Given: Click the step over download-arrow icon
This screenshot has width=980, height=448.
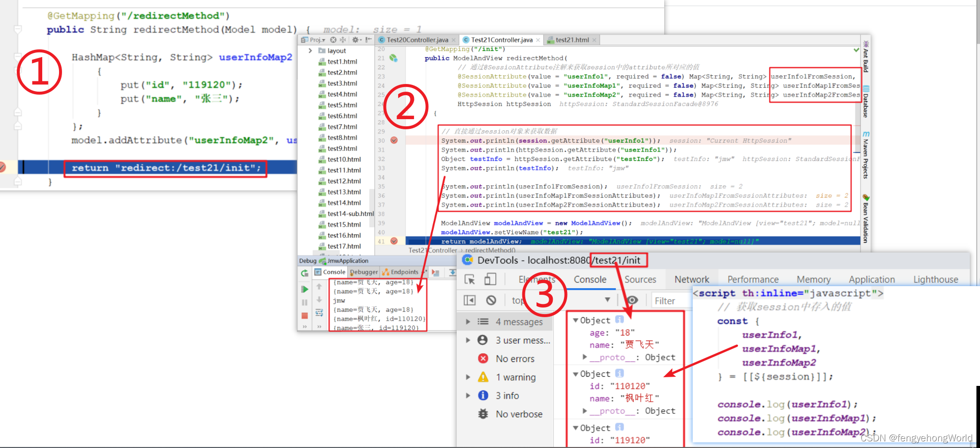Looking at the screenshot, I should pos(452,272).
